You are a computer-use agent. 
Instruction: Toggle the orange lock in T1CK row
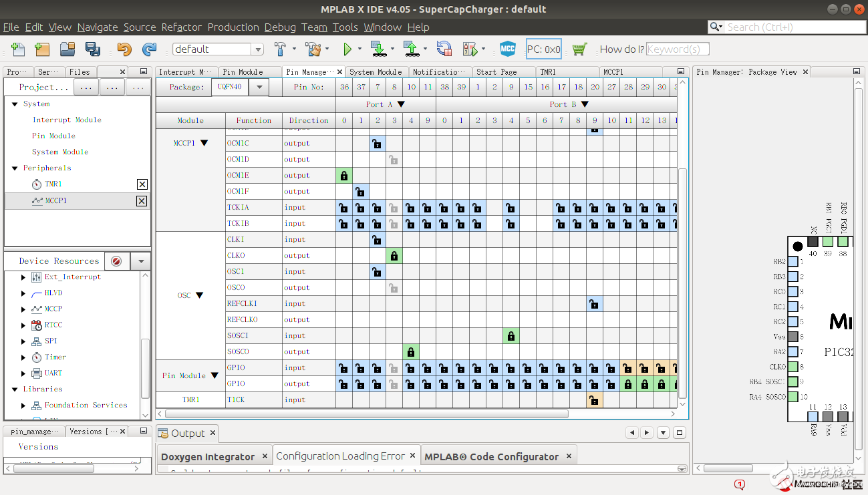tap(594, 400)
